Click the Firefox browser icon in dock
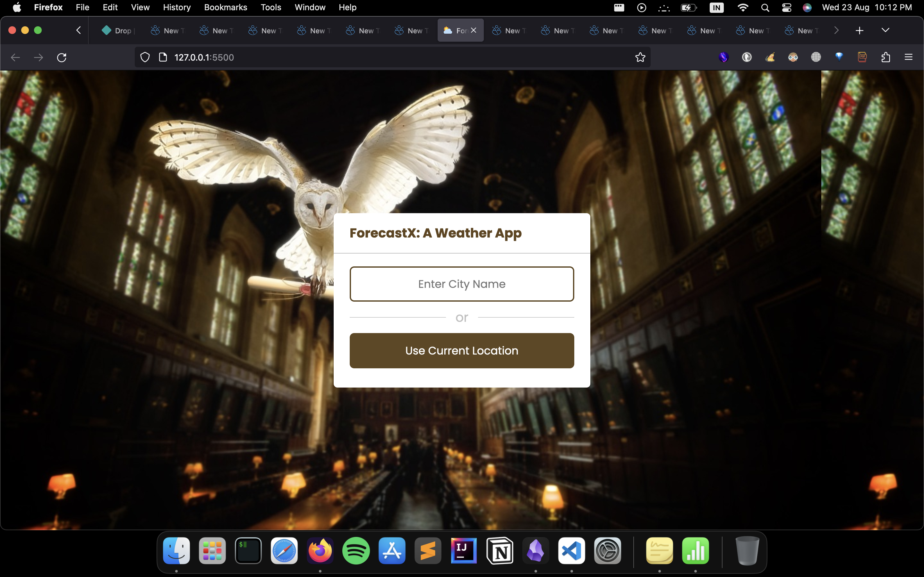 [320, 550]
